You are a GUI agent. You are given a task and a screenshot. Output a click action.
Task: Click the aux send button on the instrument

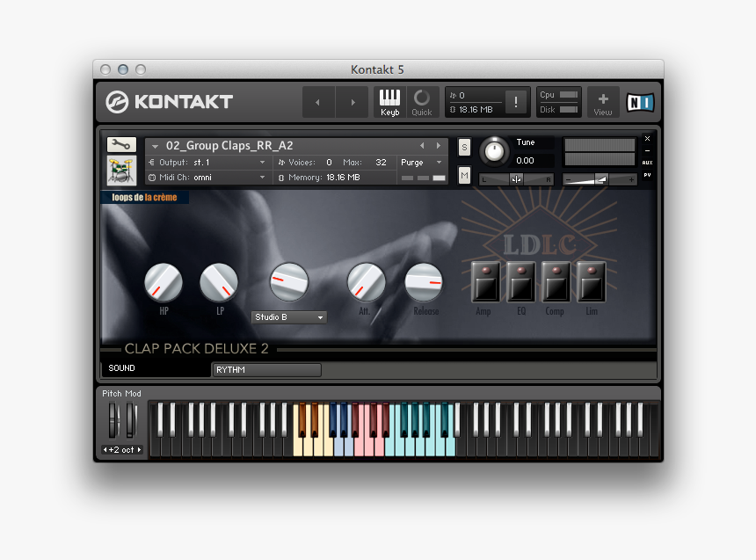tap(646, 162)
